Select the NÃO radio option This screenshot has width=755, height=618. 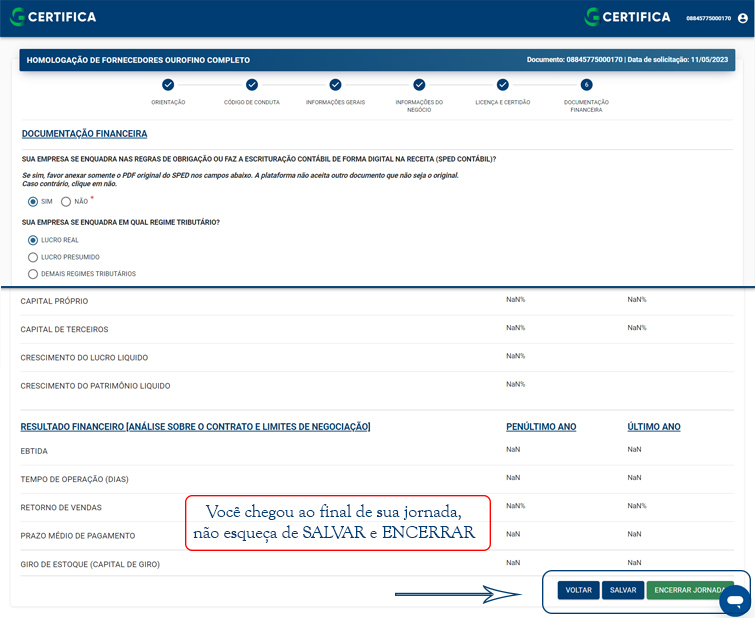click(66, 202)
